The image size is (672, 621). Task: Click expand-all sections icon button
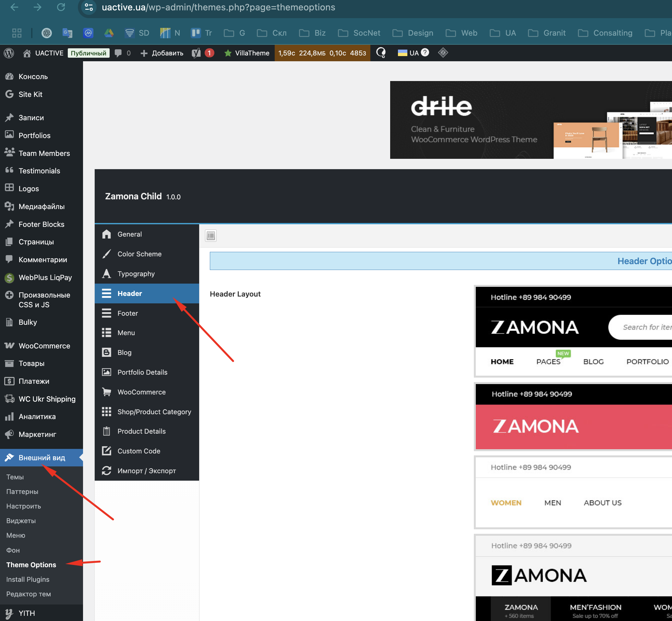click(211, 236)
